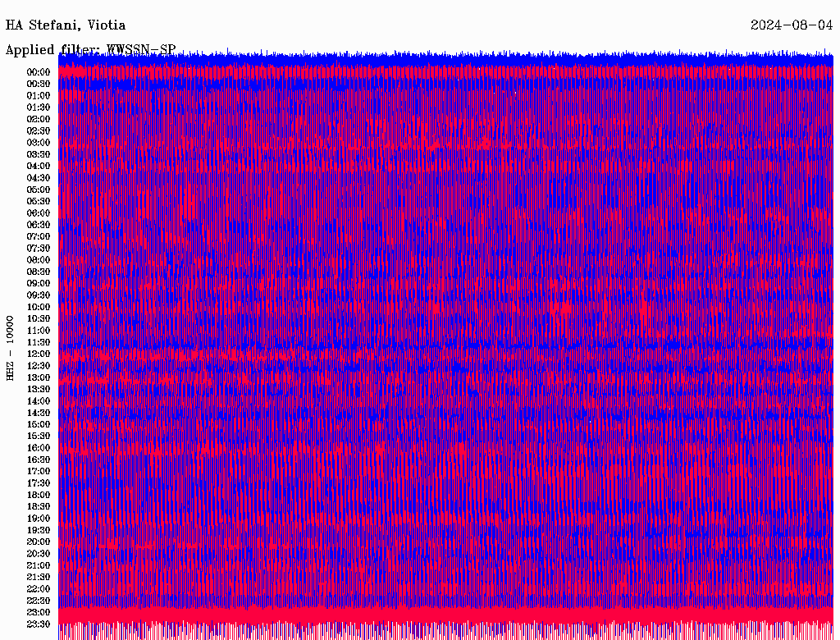This screenshot has width=840, height=640.
Task: Select the 18:30 time label
Action: tap(39, 506)
